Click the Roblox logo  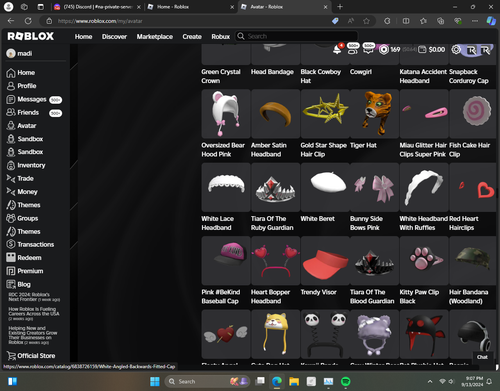30,36
